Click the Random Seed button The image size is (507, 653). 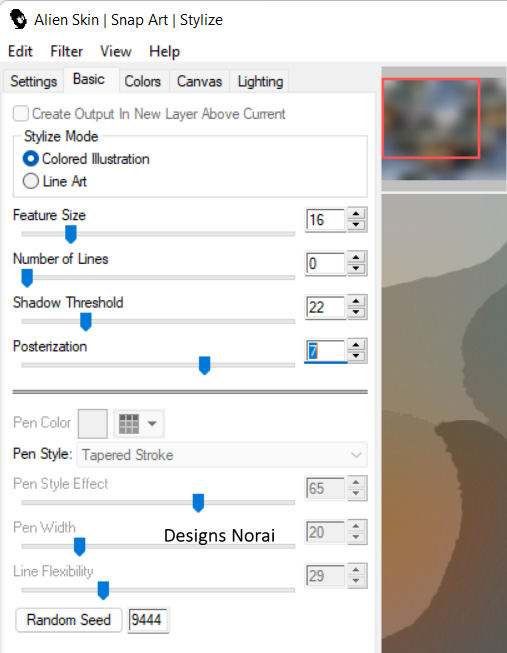pos(69,620)
